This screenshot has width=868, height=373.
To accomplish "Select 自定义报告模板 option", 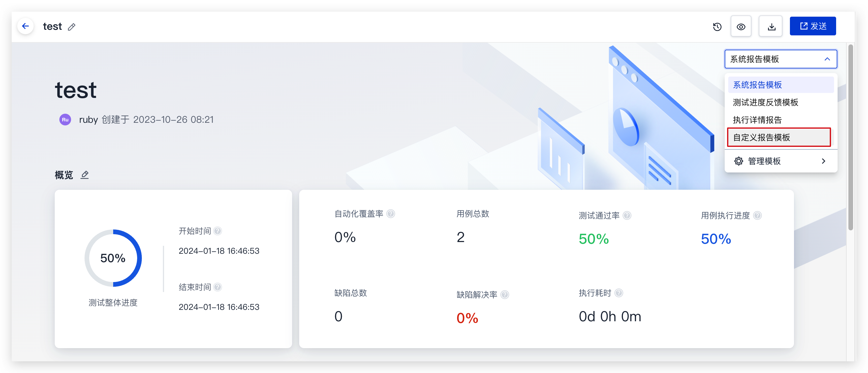I will pyautogui.click(x=779, y=137).
